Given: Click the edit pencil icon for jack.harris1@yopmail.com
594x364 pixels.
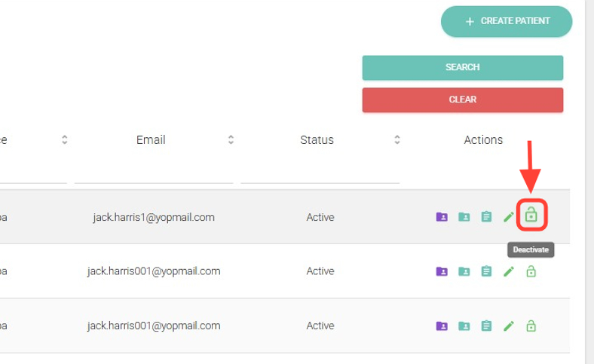Looking at the screenshot, I should point(509,217).
